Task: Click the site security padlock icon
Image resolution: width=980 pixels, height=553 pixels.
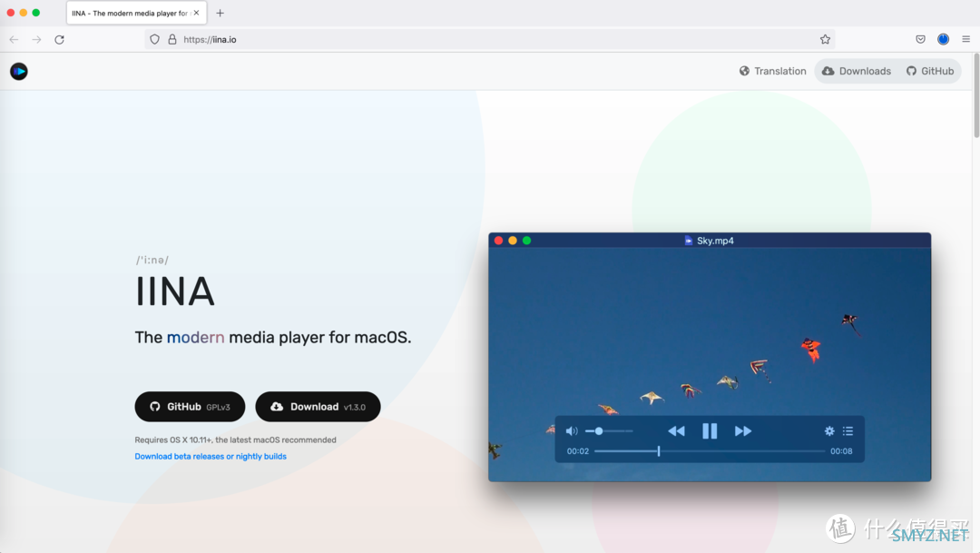Action: tap(171, 39)
